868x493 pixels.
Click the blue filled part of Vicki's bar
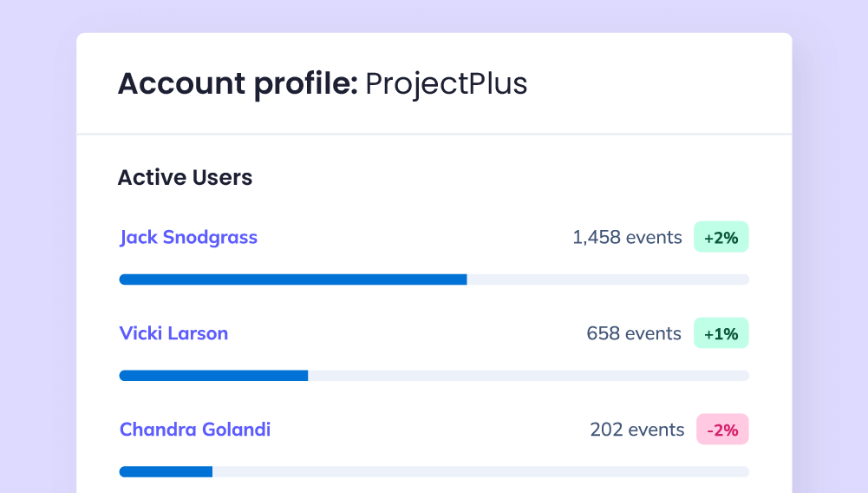pos(213,376)
